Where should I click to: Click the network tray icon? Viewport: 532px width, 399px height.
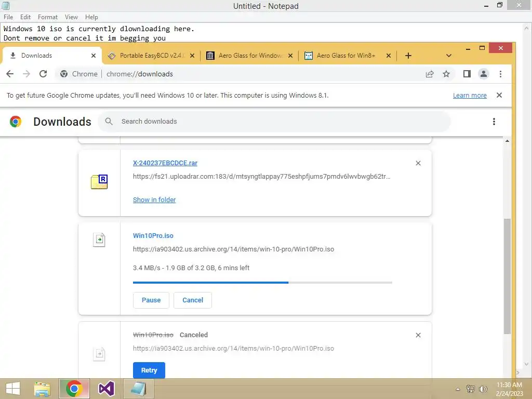click(470, 389)
